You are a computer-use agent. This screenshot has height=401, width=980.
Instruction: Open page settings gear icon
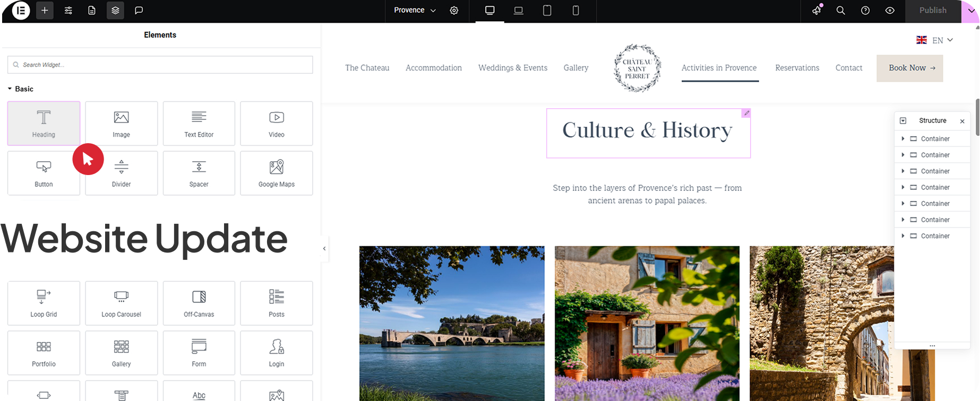click(454, 11)
